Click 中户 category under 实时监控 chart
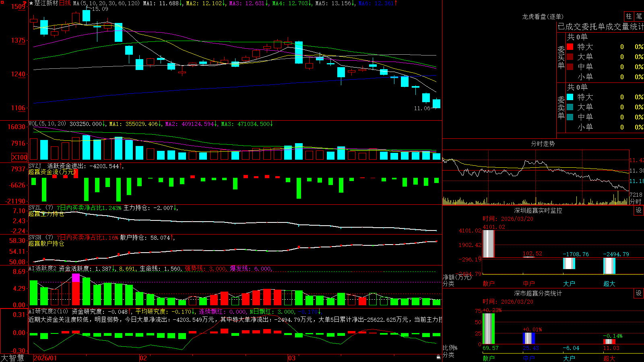This screenshot has height=362, width=644. 529,284
